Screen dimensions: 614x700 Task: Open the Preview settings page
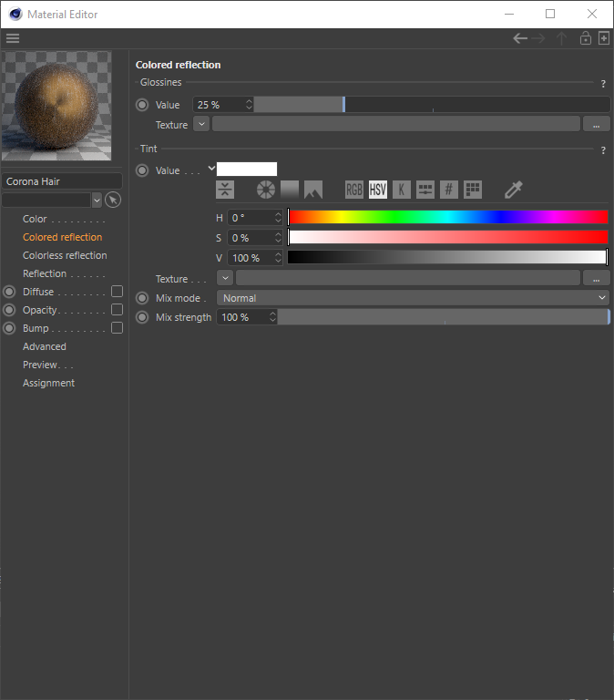(x=40, y=365)
